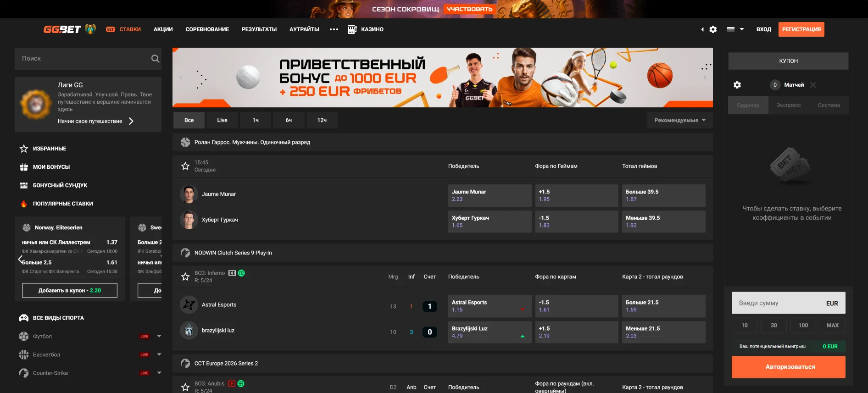Viewport: 868px width, 393px height.
Task: Pick Jaume Munar winner odds 2.23
Action: click(x=490, y=195)
